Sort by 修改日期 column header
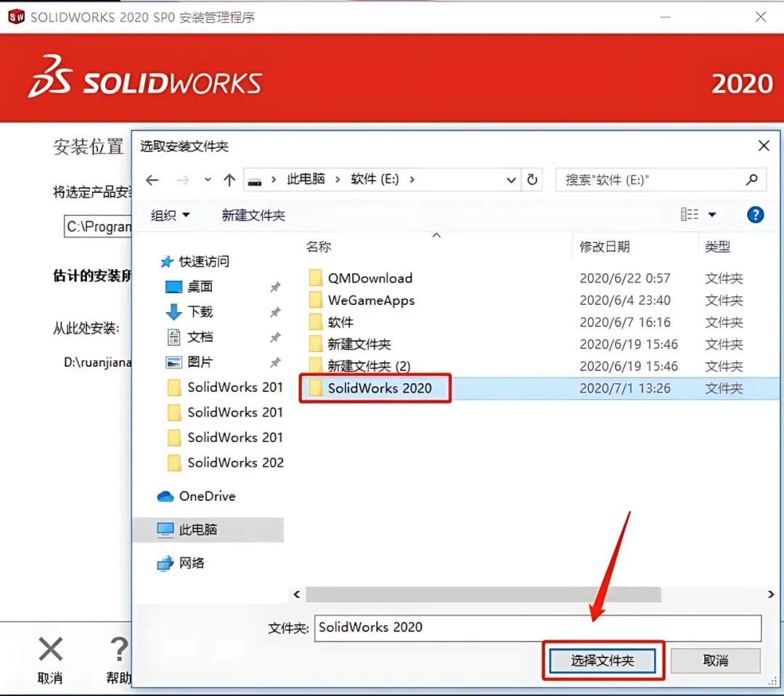Viewport: 784px width, 696px height. [x=605, y=247]
